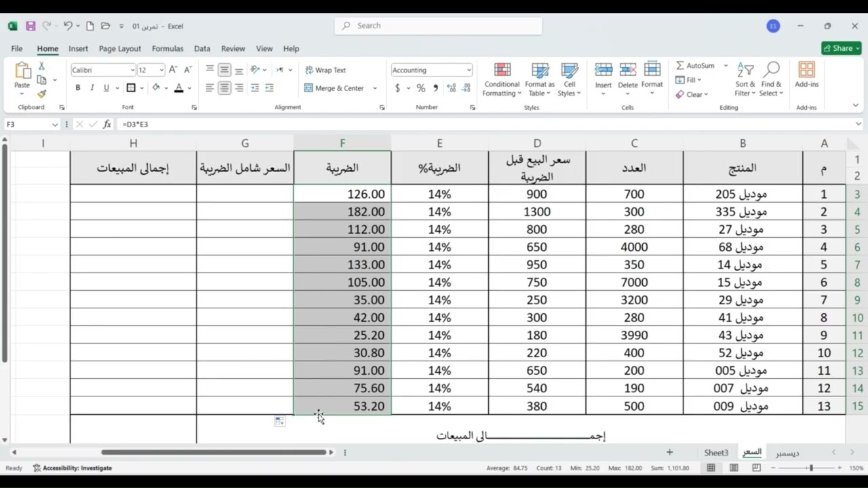This screenshot has width=868, height=488.
Task: Click the new sheet plus button
Action: click(669, 452)
